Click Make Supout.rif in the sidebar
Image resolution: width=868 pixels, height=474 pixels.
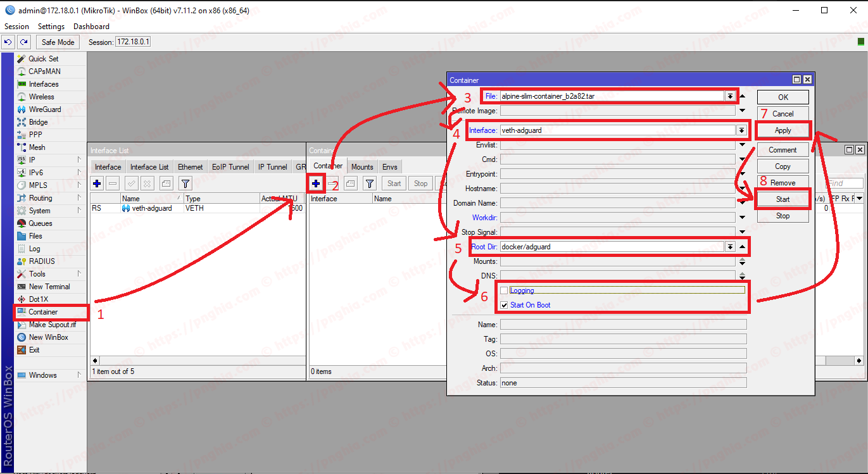52,325
